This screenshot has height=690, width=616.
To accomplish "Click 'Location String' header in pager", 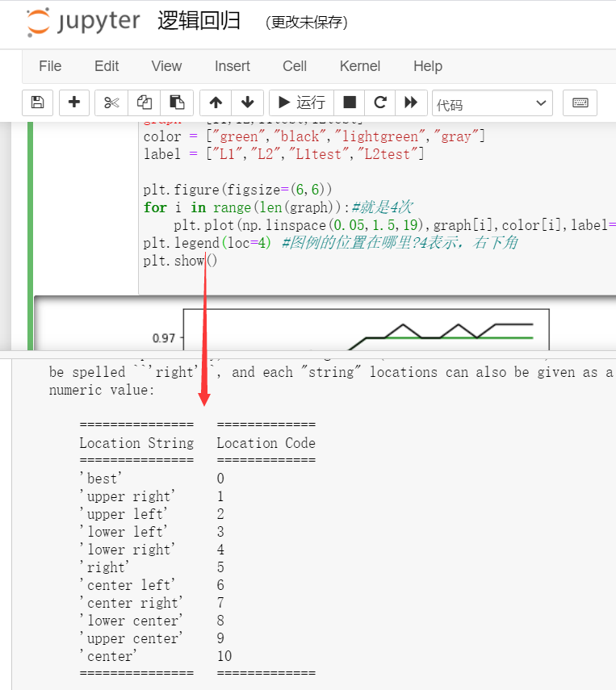I will pos(136,443).
